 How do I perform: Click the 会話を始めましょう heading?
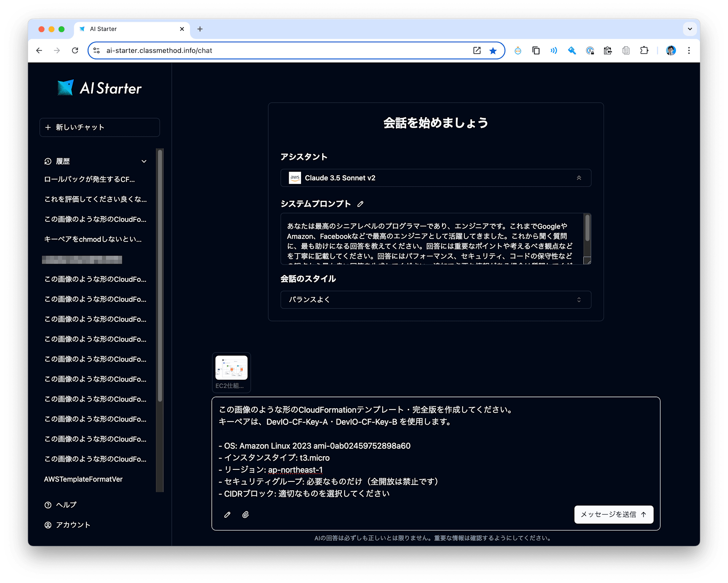[436, 123]
